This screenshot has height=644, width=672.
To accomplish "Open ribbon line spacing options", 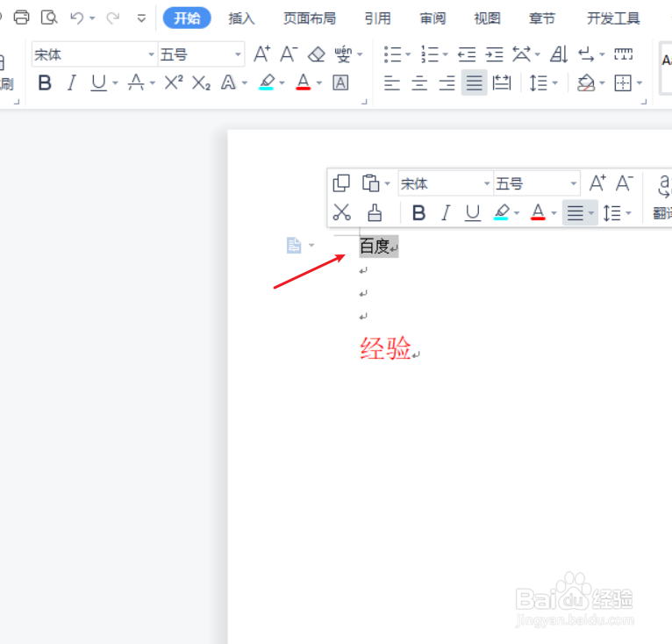I will coord(539,82).
